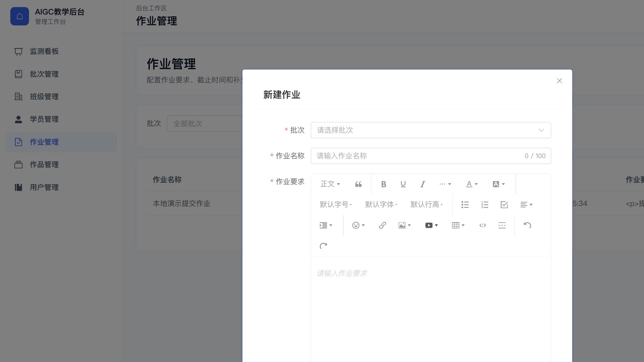Toggle bold formatting in the editor

[x=383, y=184]
